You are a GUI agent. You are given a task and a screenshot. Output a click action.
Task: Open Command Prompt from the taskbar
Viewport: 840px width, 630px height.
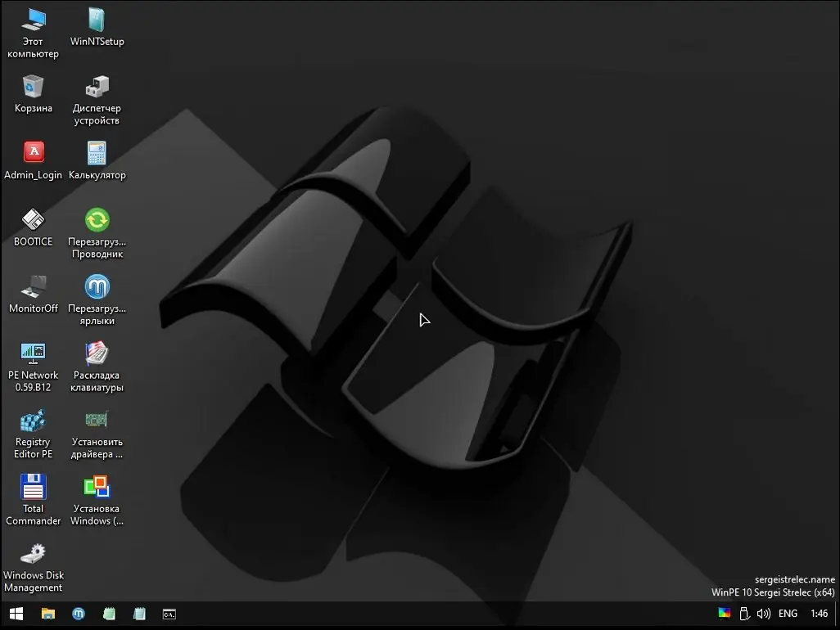coord(169,614)
